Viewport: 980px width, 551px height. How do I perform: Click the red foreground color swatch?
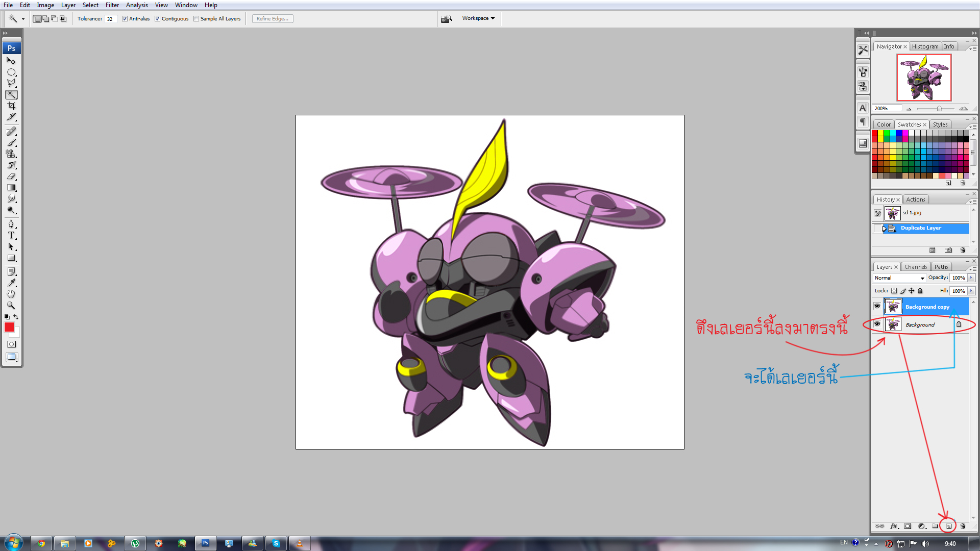[x=9, y=327]
